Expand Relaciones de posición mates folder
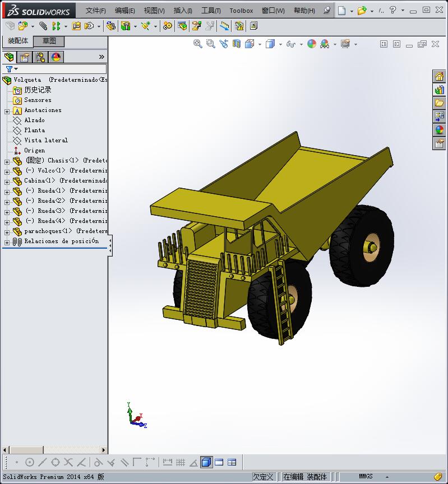448x484 pixels. (7, 243)
